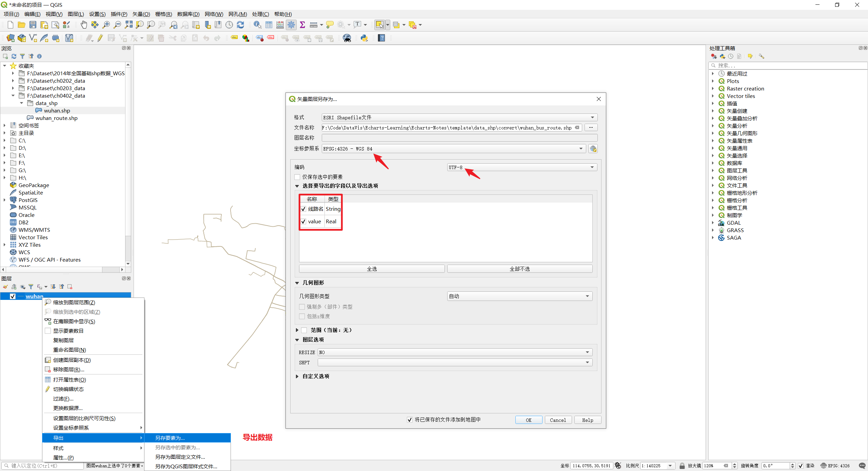Screen dimensions: 868x471
Task: Open the Data Source Manager icon
Action: [x=11, y=38]
